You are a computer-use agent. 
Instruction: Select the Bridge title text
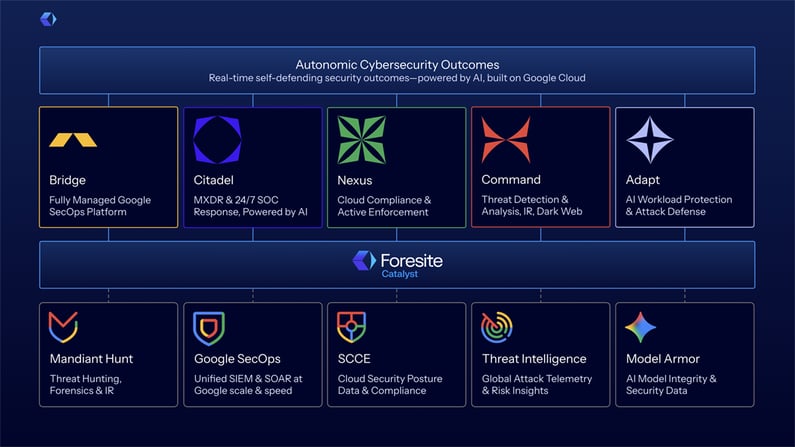[67, 180]
